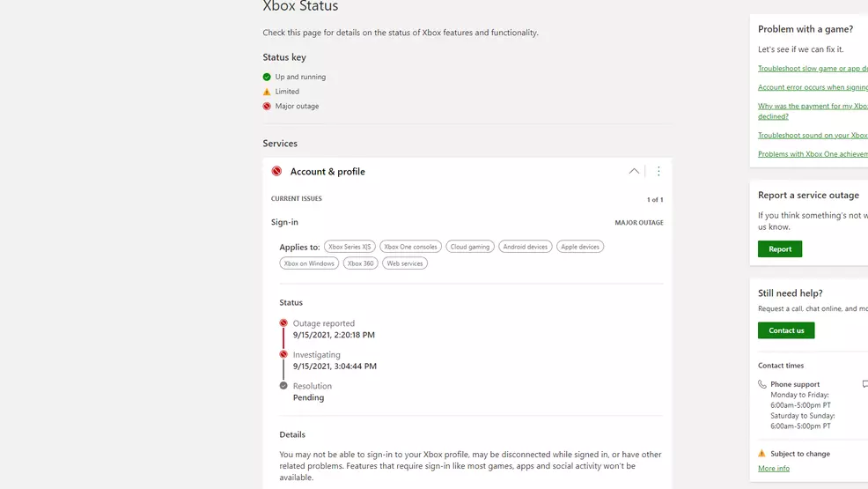868x489 pixels.
Task: Click the Sign-in issue title
Action: click(284, 222)
